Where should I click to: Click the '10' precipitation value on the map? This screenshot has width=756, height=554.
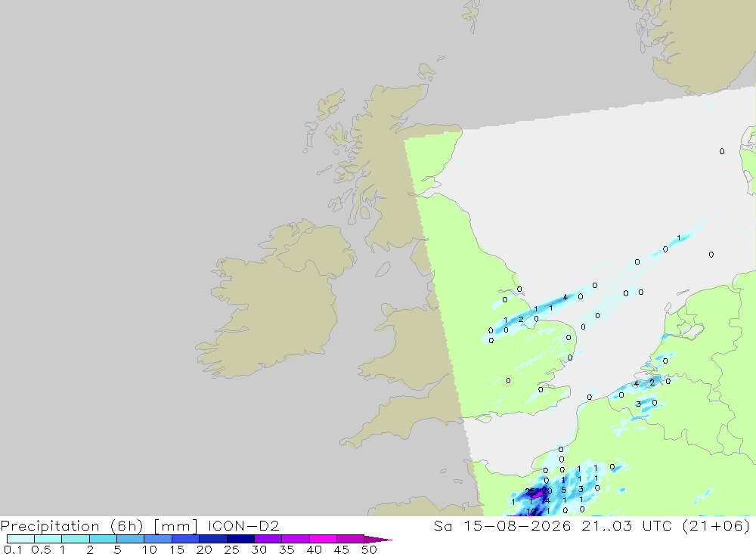[531, 512]
